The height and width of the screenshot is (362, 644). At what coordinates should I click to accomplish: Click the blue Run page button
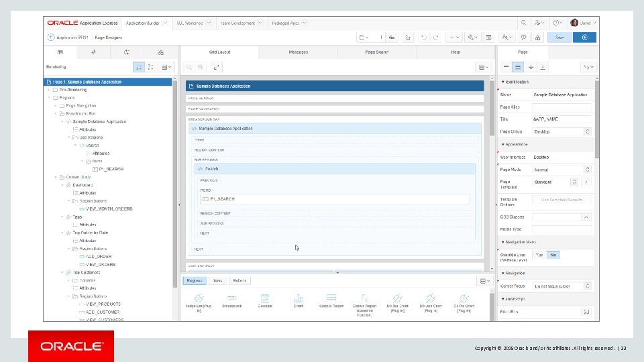(x=584, y=38)
